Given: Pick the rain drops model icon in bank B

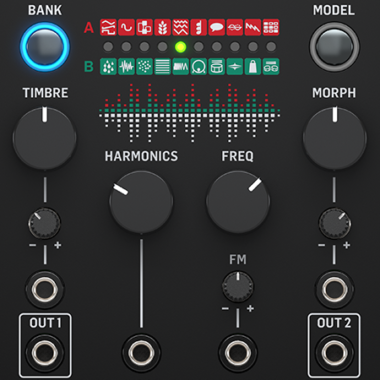Looking at the screenshot, I should pyautogui.click(x=108, y=66).
